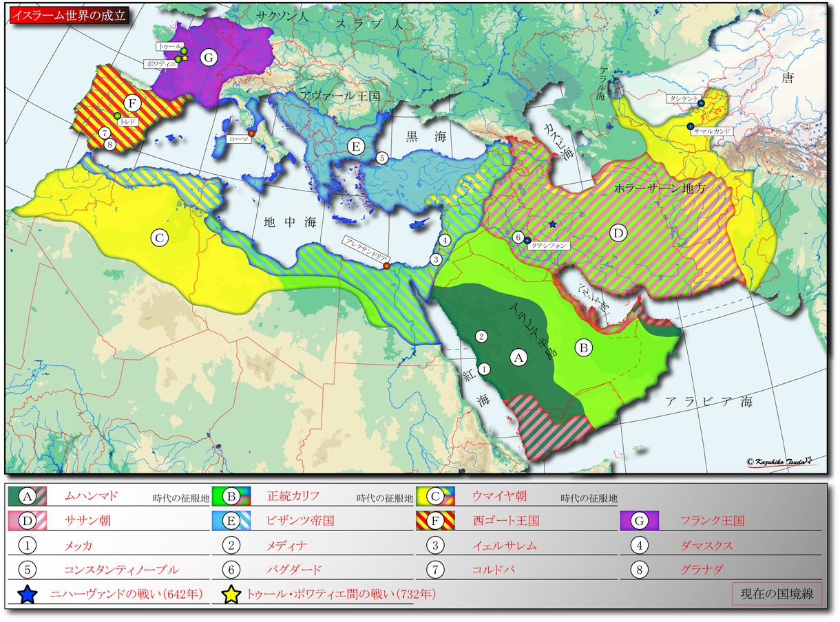This screenshot has height=622, width=840.
Task: Click map marker 2 on the Arabian Peninsula
Action: [482, 336]
